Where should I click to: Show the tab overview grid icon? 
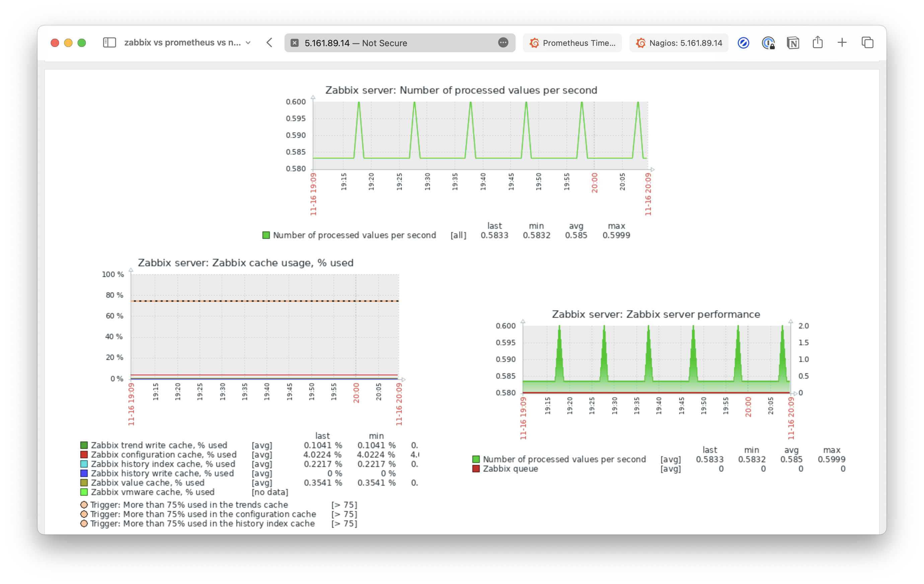click(867, 42)
